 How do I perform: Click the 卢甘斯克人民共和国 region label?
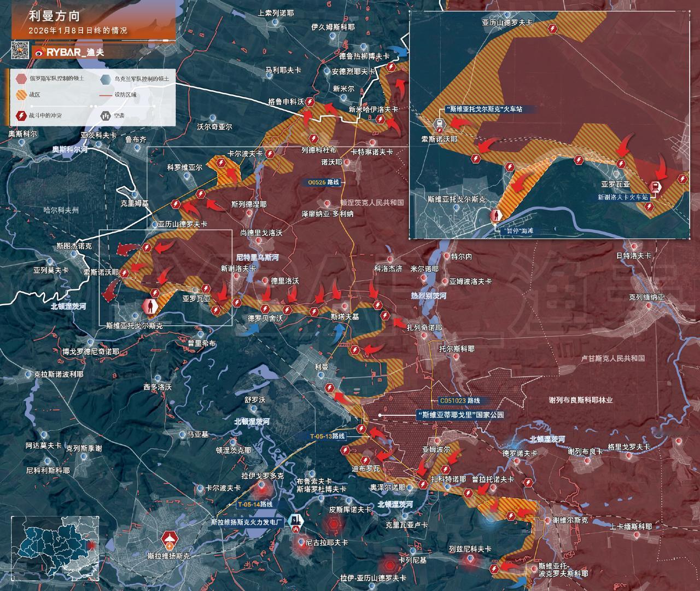(612, 358)
